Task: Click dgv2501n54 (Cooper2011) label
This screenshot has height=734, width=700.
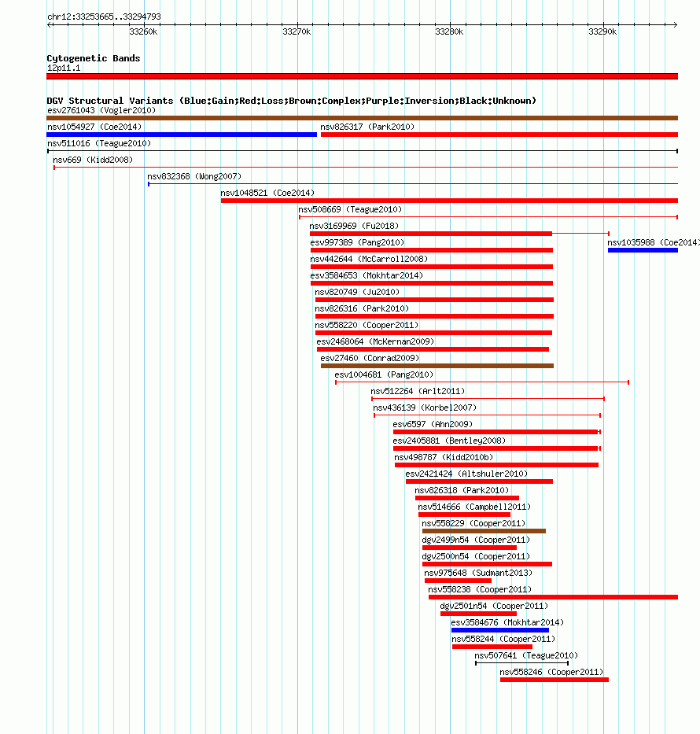Action: click(x=494, y=607)
